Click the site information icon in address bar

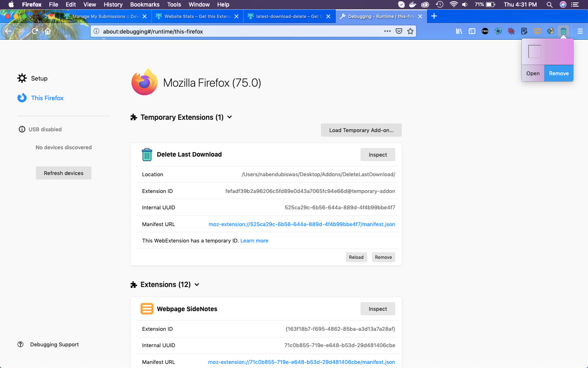(96, 31)
